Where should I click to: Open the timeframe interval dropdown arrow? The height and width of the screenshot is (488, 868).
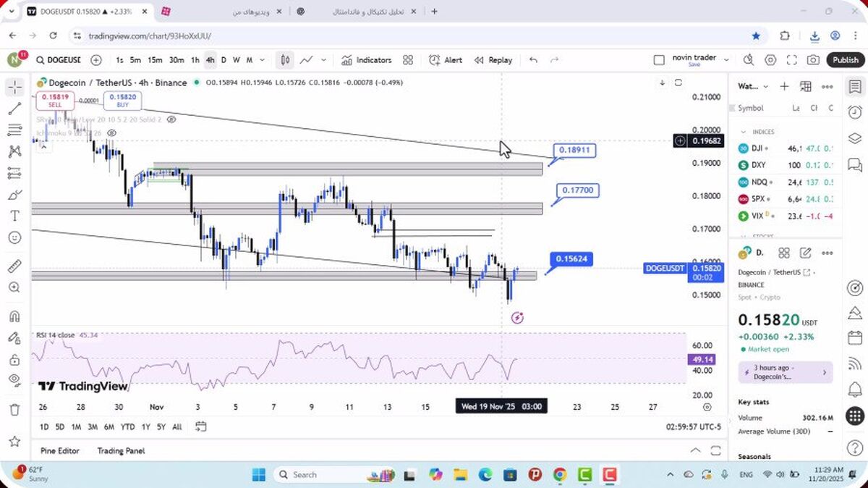(262, 60)
